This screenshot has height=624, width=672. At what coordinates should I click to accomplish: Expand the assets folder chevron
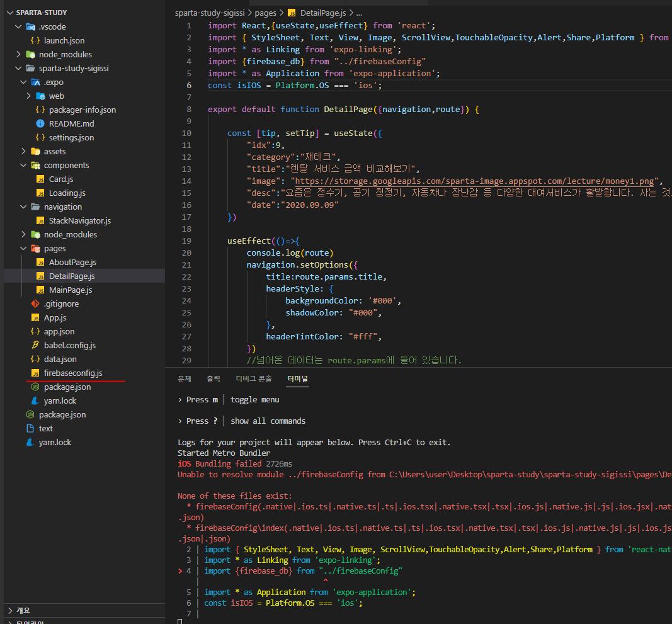pos(23,151)
